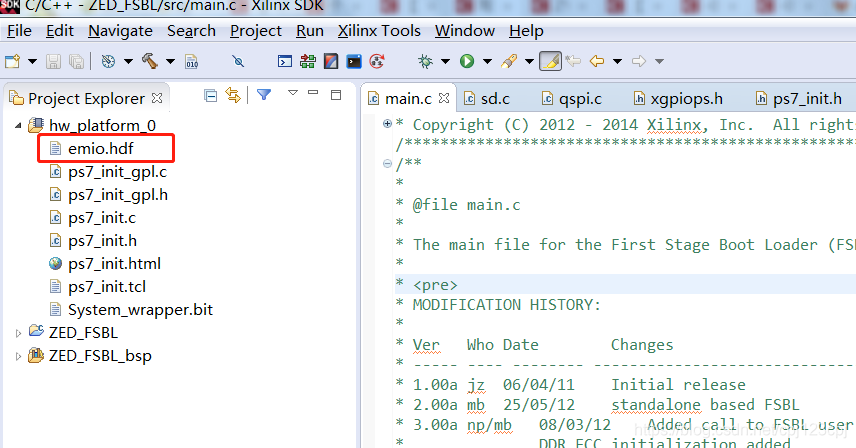Image resolution: width=856 pixels, height=448 pixels.
Task: Open dropdown next to build configuration icon
Action: point(128,61)
